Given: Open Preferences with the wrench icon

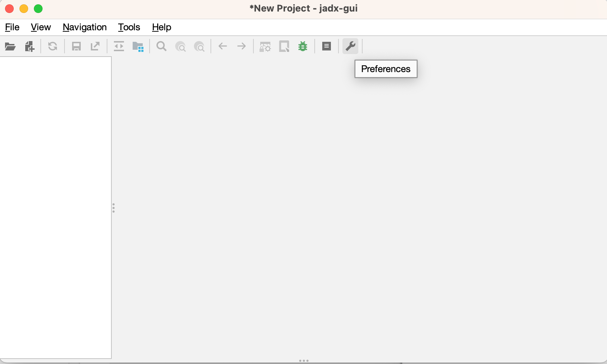Looking at the screenshot, I should point(350,46).
